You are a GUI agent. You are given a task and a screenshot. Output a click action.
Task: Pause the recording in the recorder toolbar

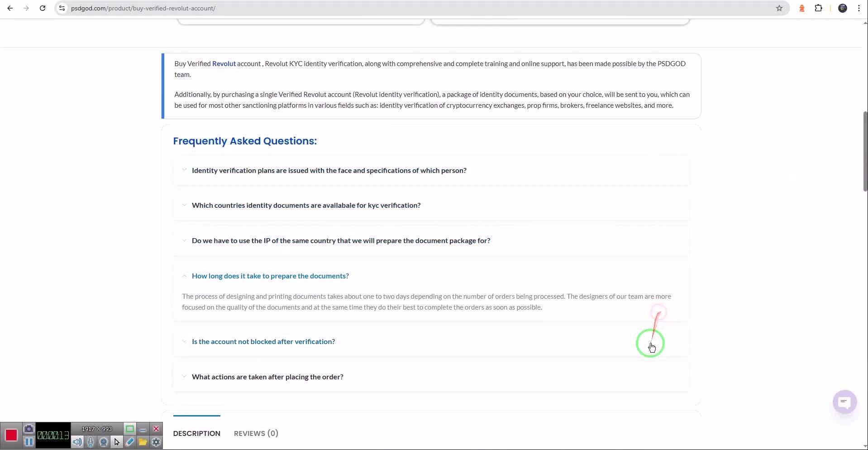point(29,442)
